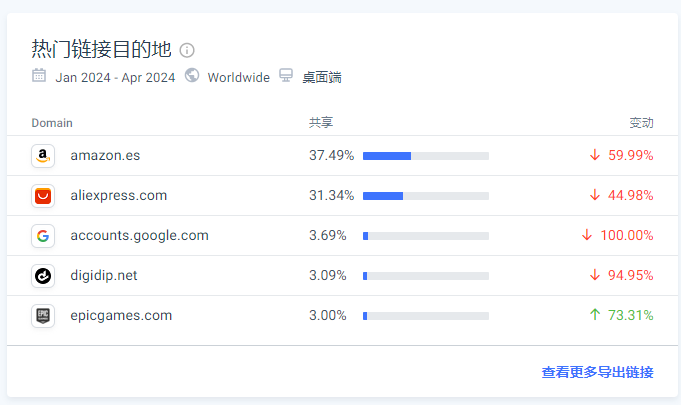Click the digidip favicon icon
This screenshot has height=405, width=681.
(43, 276)
